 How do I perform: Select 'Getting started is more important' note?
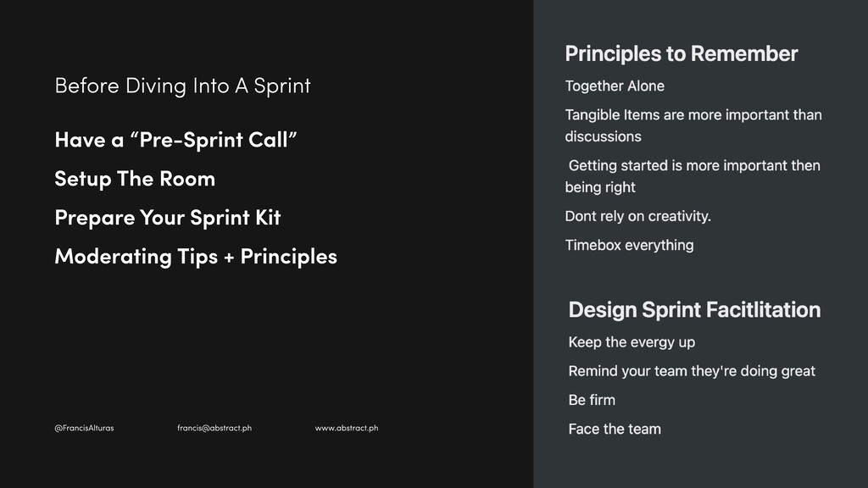tap(694, 165)
